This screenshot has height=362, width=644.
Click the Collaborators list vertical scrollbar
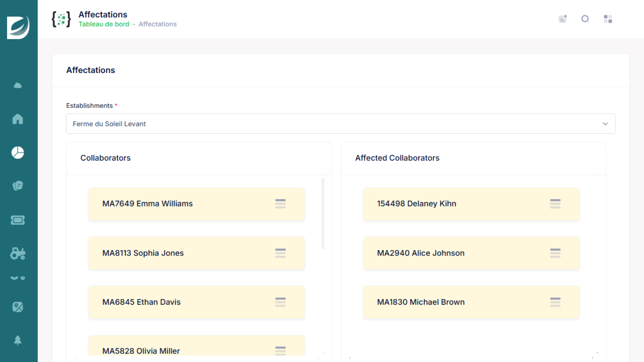coord(323,213)
